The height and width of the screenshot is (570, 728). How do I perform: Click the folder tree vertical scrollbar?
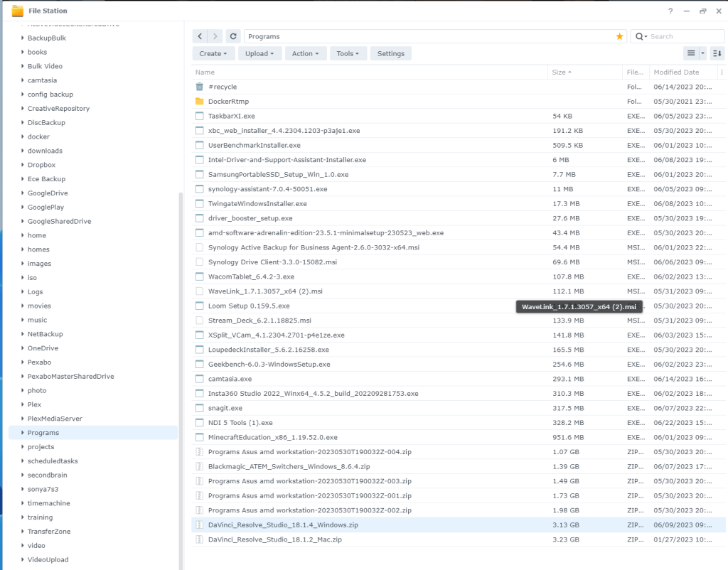[x=181, y=381]
